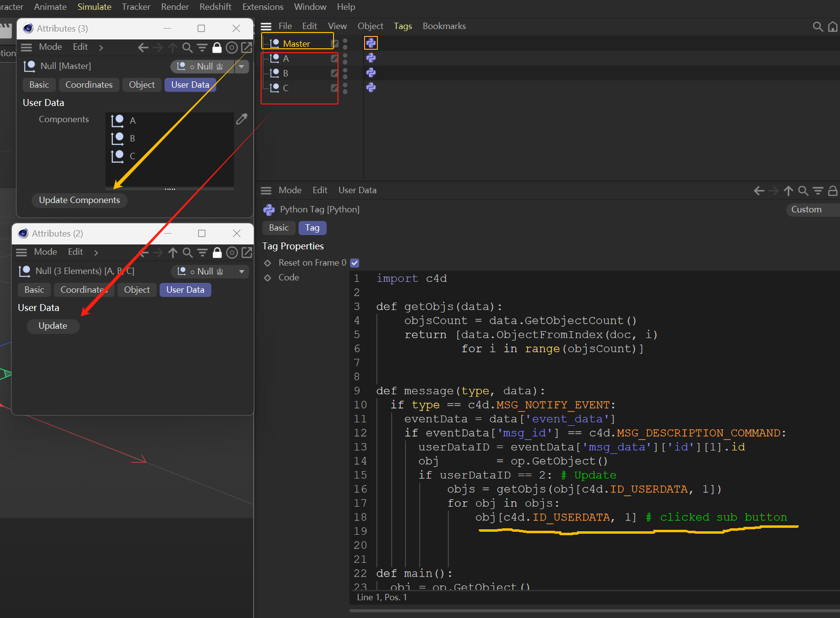Uncheck the Reset on Frame 0 checkbox

[355, 263]
